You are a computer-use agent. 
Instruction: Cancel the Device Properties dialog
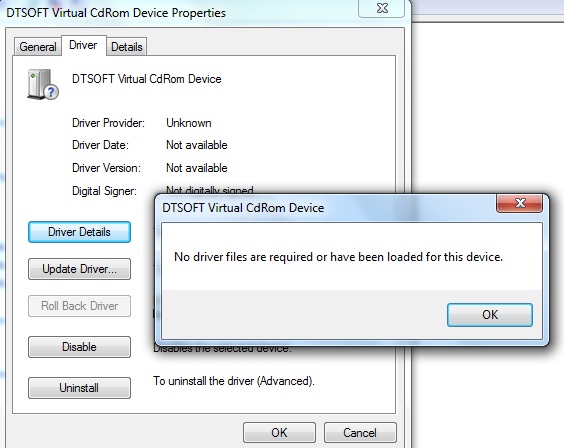coord(360,433)
